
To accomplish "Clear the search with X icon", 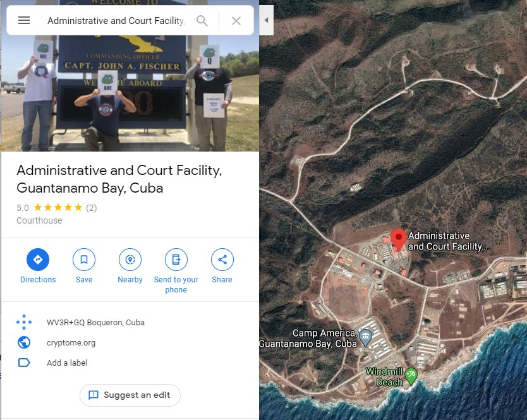I will pyautogui.click(x=236, y=21).
